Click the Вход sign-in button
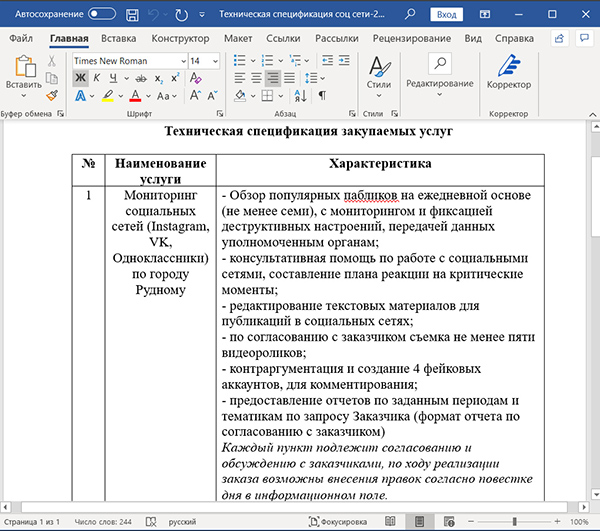This screenshot has height=531, width=600. pyautogui.click(x=447, y=15)
